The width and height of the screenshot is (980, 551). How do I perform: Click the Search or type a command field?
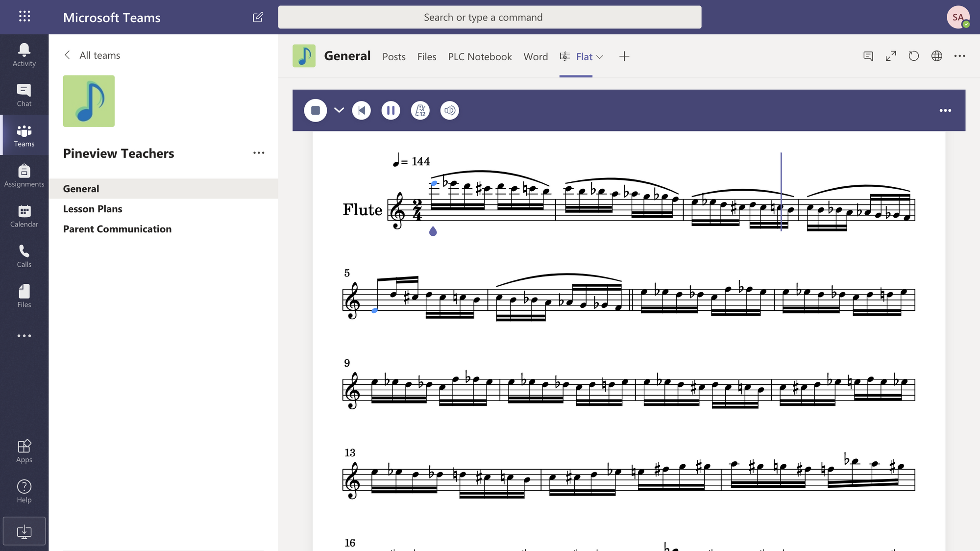pyautogui.click(x=490, y=17)
